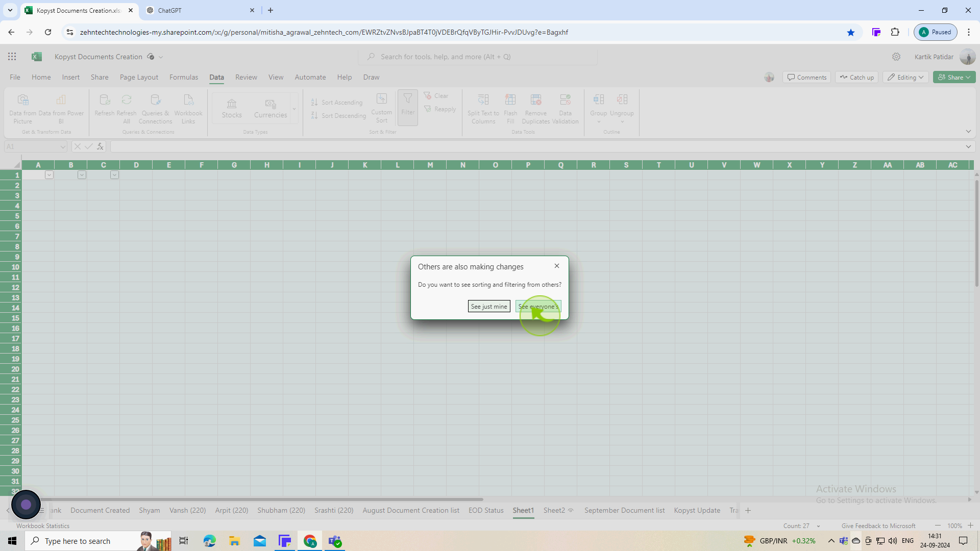Click Sort Ascending
This screenshot has height=551, width=980.
pyautogui.click(x=337, y=102)
